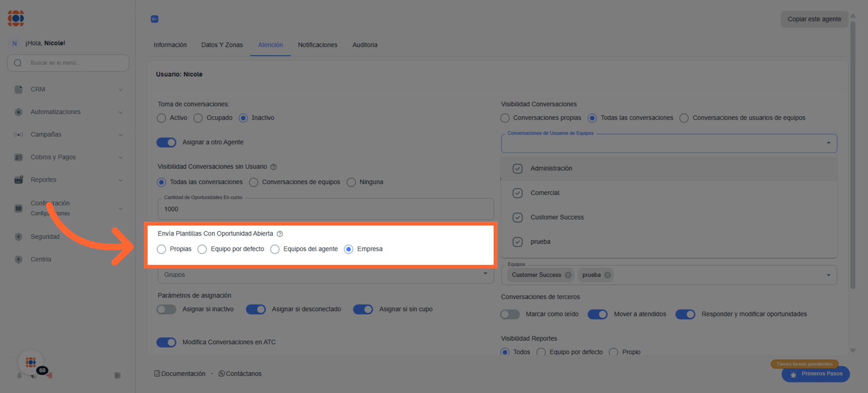Toggle the Asignar a otro Agente switch

pyautogui.click(x=166, y=142)
